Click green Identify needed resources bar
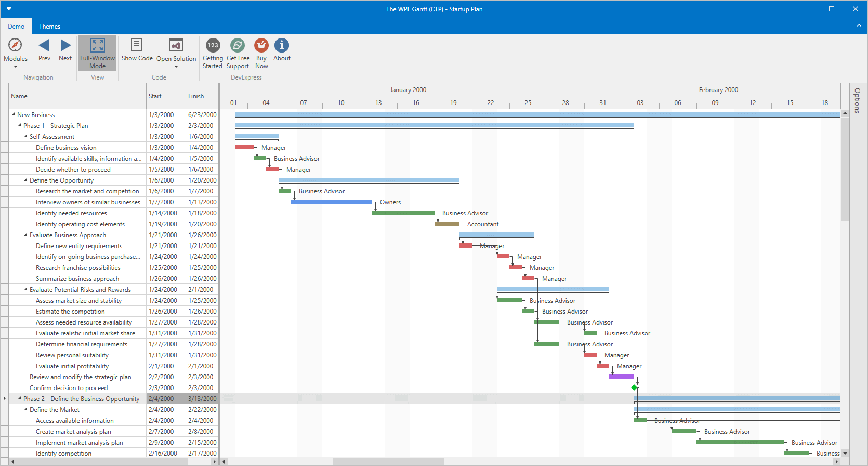The width and height of the screenshot is (868, 466). tap(403, 213)
